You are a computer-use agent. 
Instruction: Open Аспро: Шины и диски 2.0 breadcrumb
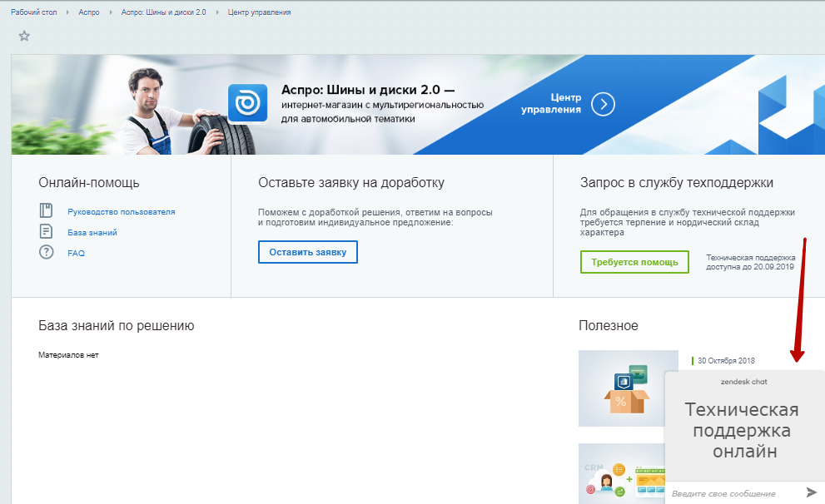point(164,12)
